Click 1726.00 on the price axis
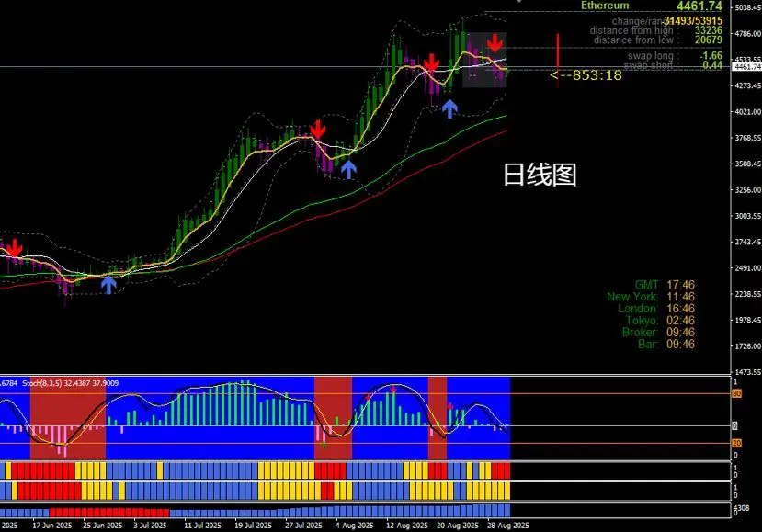Viewport: 762px width, 532px height. point(748,345)
